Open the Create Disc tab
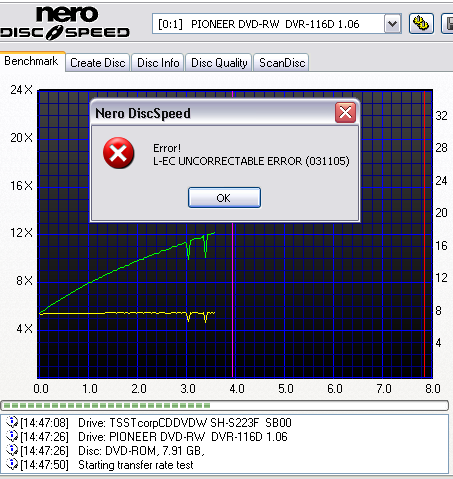453x479 pixels. click(98, 63)
